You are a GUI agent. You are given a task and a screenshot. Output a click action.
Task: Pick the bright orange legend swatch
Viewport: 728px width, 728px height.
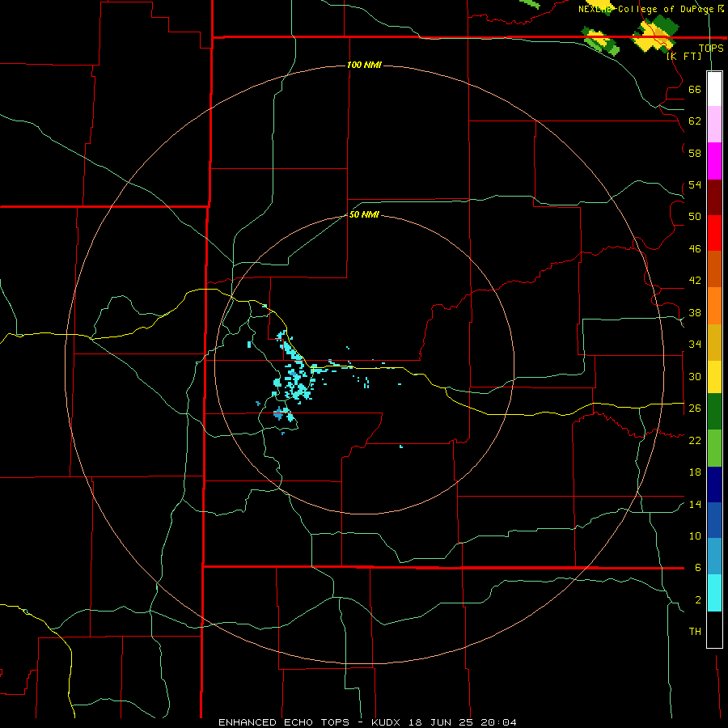714,306
